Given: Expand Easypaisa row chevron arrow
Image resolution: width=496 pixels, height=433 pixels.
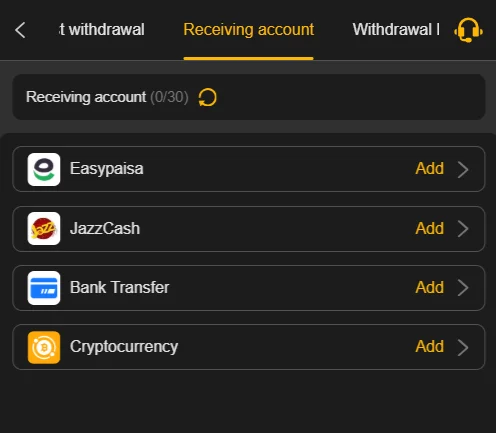Looking at the screenshot, I should click(463, 170).
